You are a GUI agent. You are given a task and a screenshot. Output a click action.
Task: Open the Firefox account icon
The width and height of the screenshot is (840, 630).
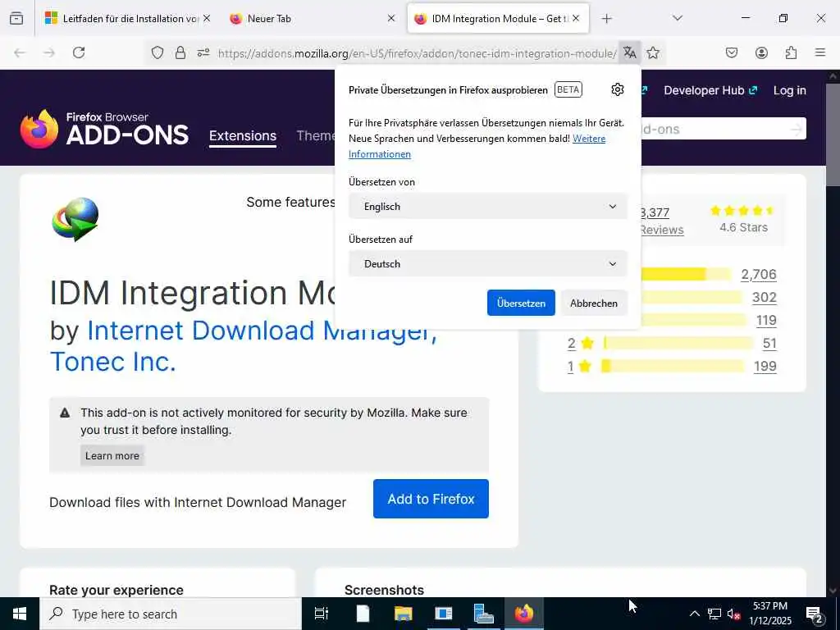pyautogui.click(x=761, y=52)
